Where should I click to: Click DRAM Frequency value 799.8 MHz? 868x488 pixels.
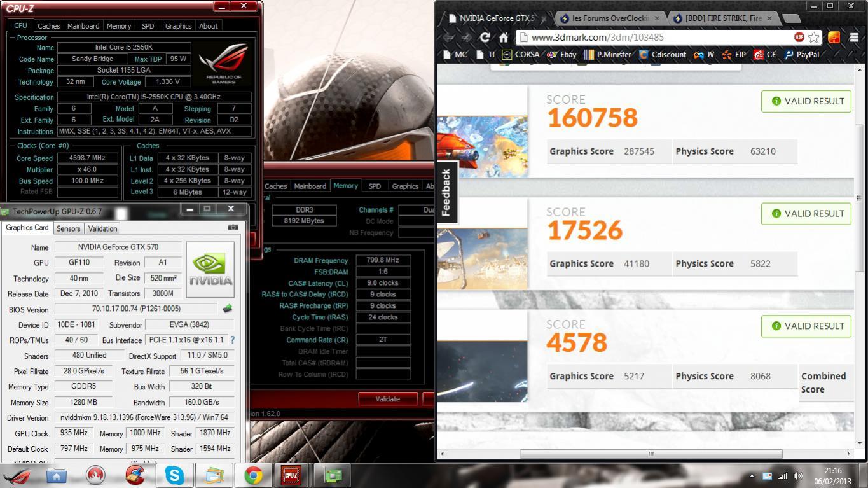pyautogui.click(x=383, y=260)
